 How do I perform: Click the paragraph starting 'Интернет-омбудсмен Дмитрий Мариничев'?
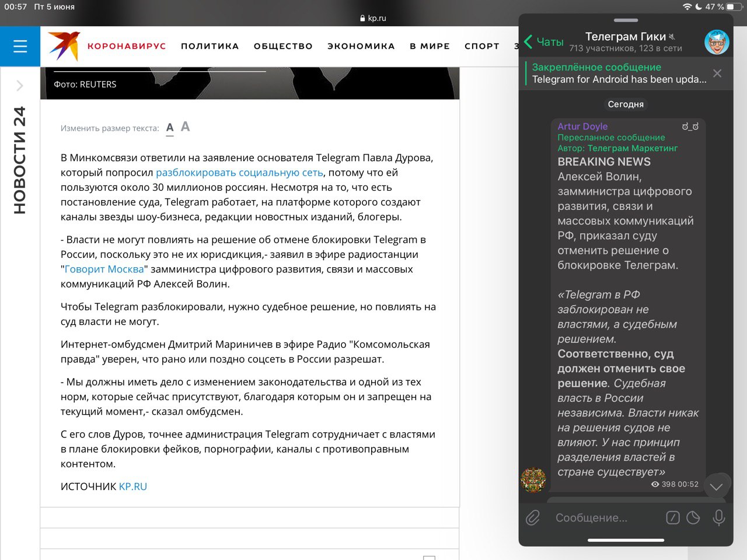pos(246,352)
